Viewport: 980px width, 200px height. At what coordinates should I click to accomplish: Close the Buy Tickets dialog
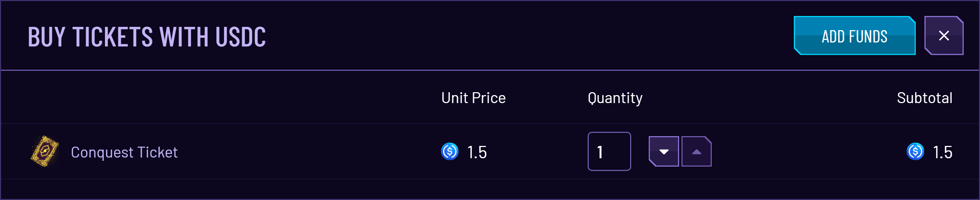[x=944, y=36]
